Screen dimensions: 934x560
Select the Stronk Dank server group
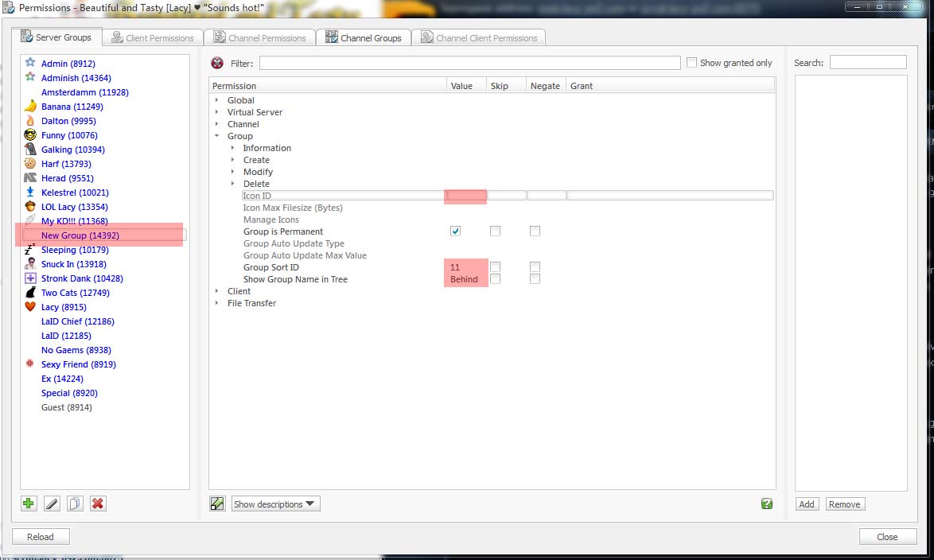pyautogui.click(x=82, y=278)
